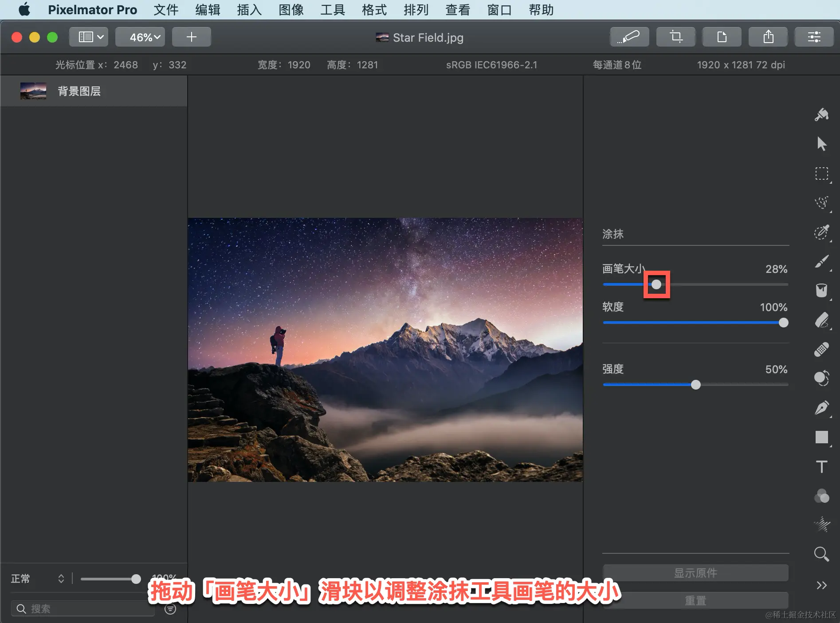Open the 工具 menu
840x623 pixels.
[333, 10]
